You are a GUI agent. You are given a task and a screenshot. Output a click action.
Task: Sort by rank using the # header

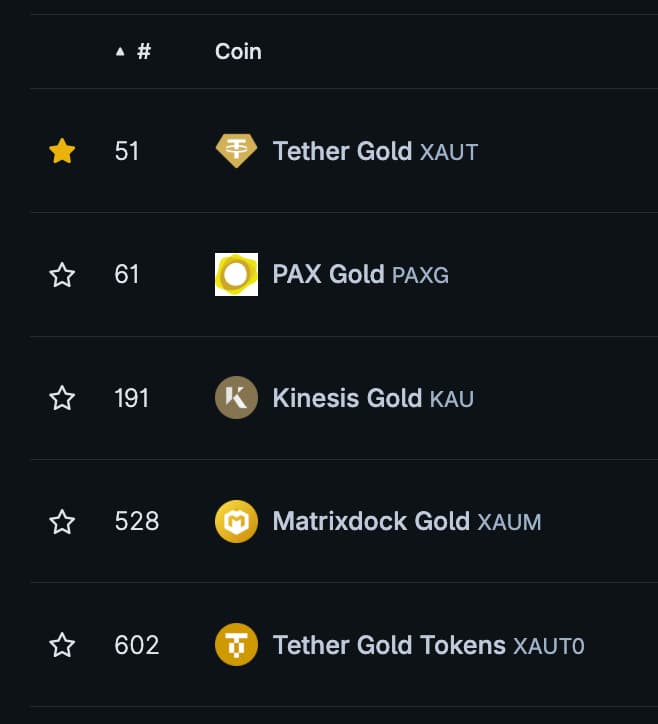(144, 51)
